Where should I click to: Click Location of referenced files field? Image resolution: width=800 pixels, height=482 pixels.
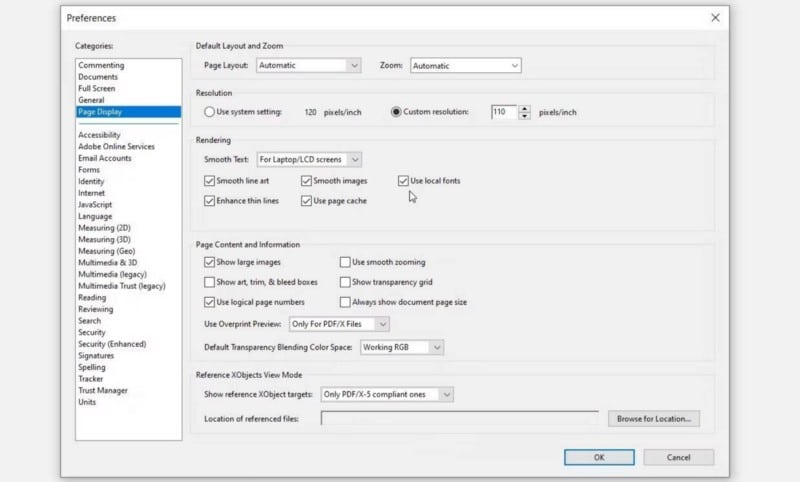[x=460, y=419]
